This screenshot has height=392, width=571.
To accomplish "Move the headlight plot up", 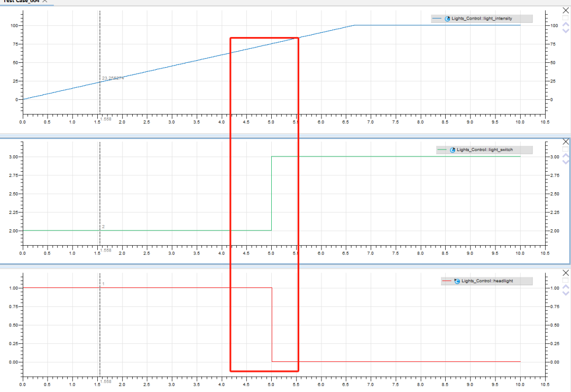I will coord(566,287).
